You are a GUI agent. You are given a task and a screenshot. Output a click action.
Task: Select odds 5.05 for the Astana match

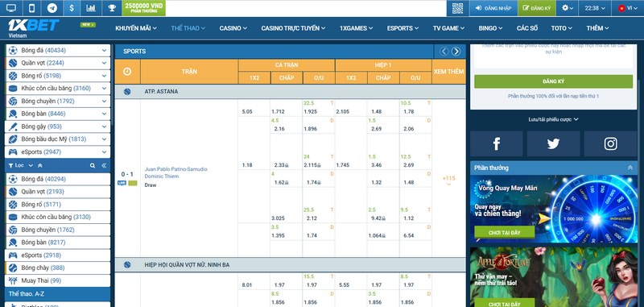(x=247, y=111)
